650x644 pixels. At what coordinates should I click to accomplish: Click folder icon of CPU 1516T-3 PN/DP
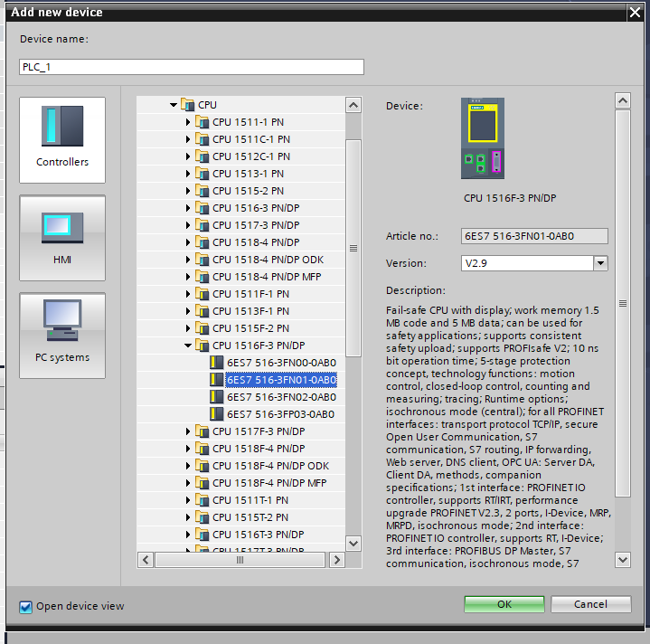203,535
